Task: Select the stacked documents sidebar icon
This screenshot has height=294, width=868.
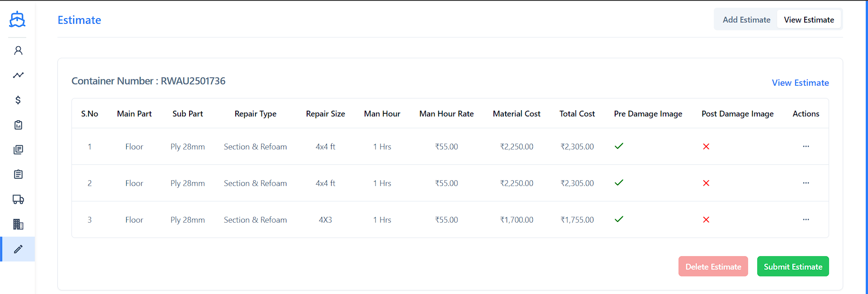Action: pyautogui.click(x=18, y=150)
